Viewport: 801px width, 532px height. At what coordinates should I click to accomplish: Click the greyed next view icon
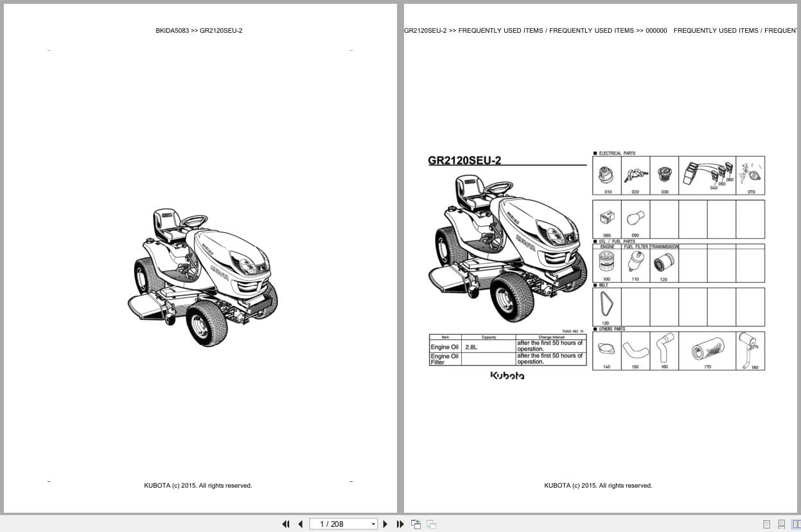click(x=431, y=524)
